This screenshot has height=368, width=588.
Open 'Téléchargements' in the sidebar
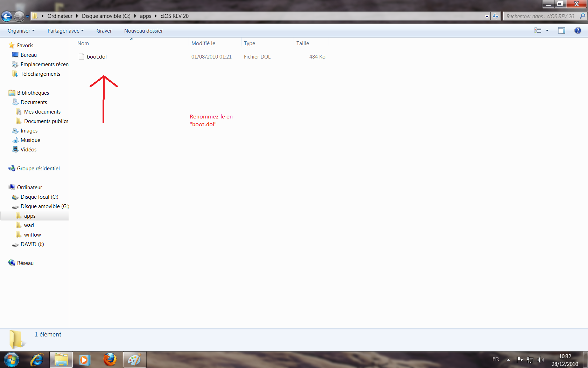pos(40,74)
